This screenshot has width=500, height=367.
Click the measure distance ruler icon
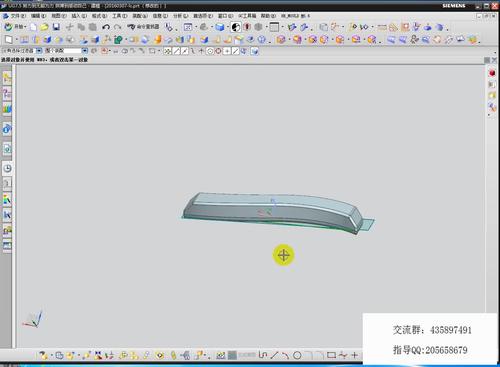coord(382,27)
